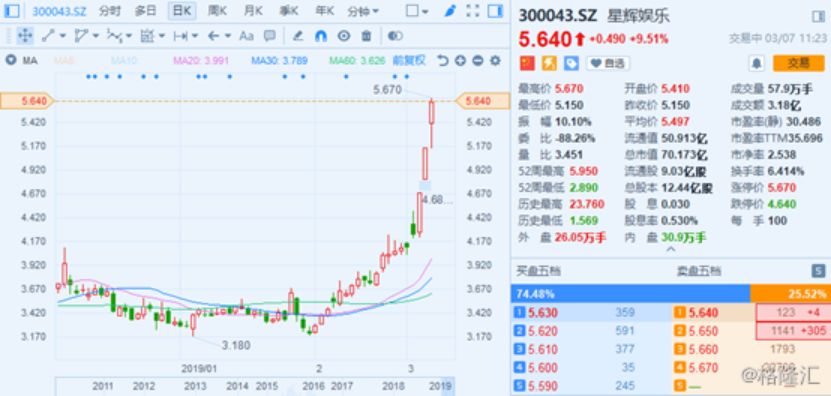Toggle the overlay switch icon in toolbar
This screenshot has height=396, width=831.
pyautogui.click(x=395, y=36)
